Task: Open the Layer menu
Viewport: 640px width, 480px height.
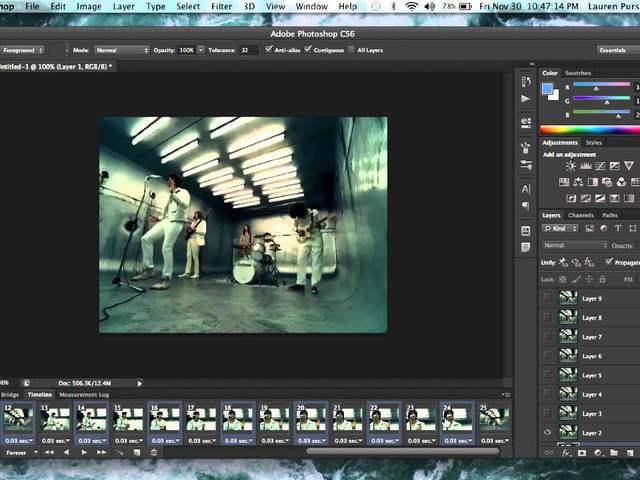Action: [x=124, y=7]
